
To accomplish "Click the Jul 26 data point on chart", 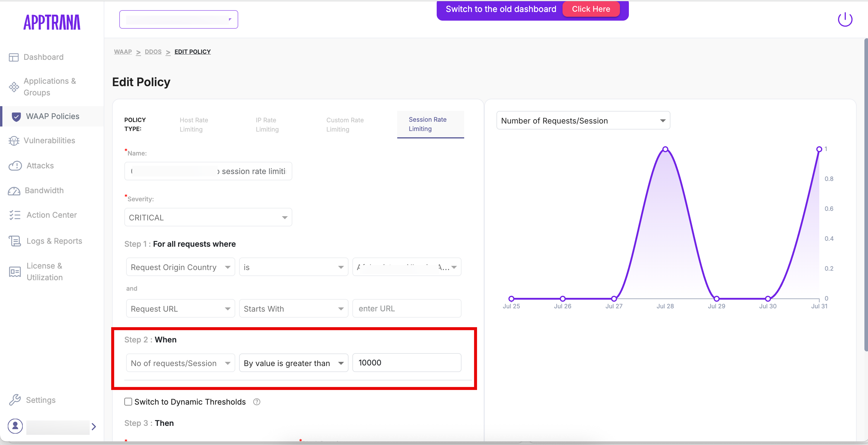I will [x=563, y=299].
